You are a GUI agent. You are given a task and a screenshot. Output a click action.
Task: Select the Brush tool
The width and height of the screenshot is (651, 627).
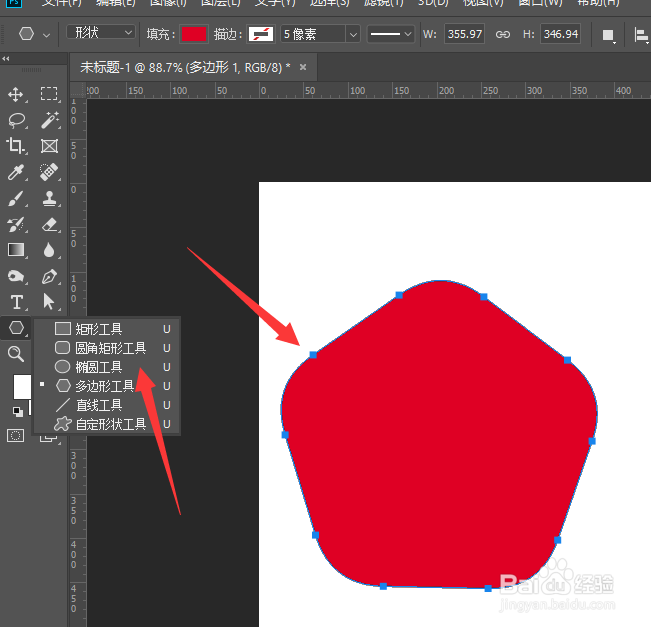(x=16, y=198)
